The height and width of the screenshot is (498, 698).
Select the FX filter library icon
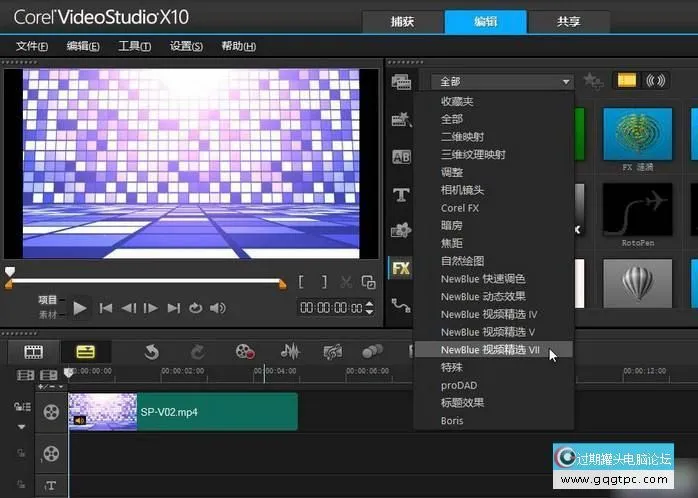click(x=401, y=268)
